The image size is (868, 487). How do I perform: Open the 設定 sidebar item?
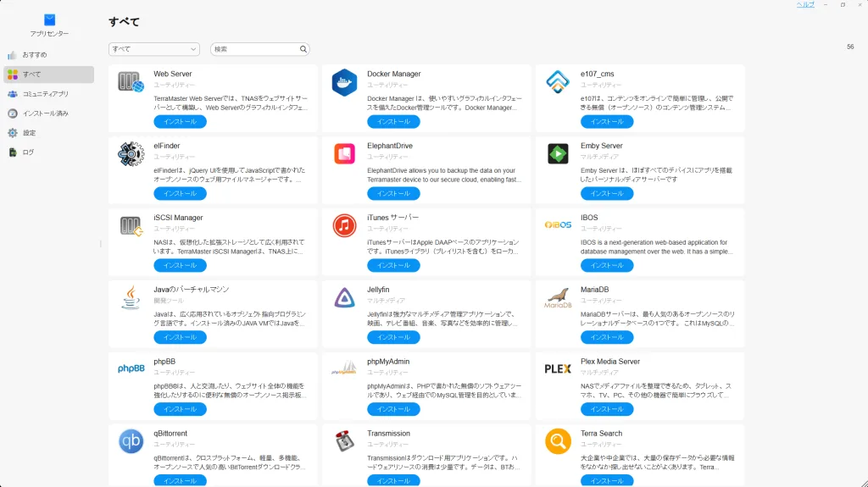[48, 133]
